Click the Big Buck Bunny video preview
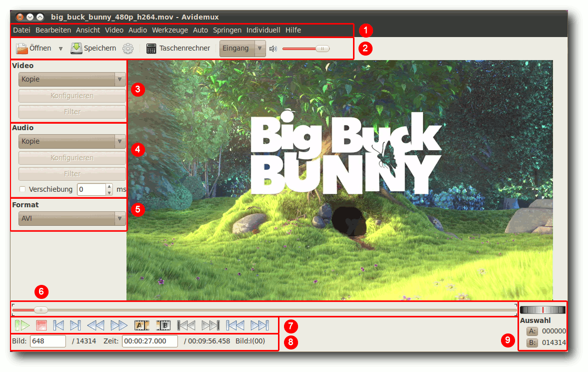The width and height of the screenshot is (588, 372). coord(340,180)
